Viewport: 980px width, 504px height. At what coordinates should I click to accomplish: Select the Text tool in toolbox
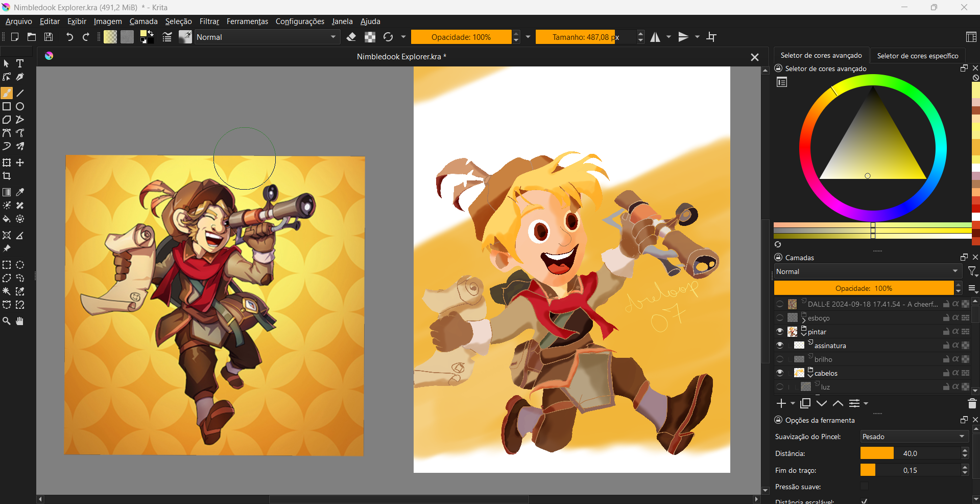tap(20, 63)
